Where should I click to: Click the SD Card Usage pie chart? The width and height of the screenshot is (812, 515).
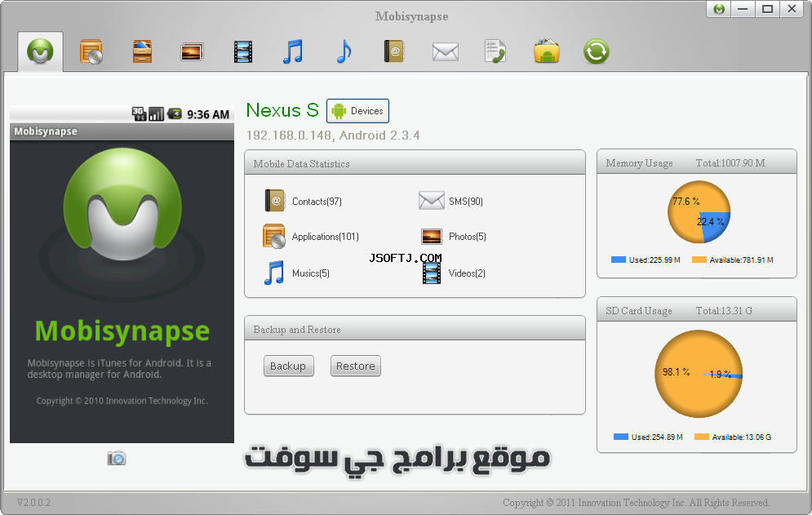point(699,374)
